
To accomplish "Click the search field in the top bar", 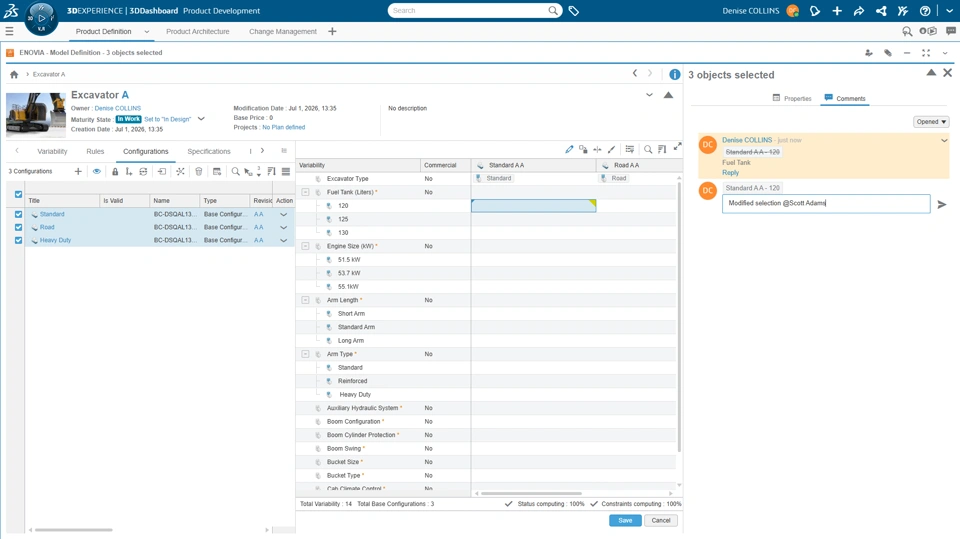I will [468, 10].
